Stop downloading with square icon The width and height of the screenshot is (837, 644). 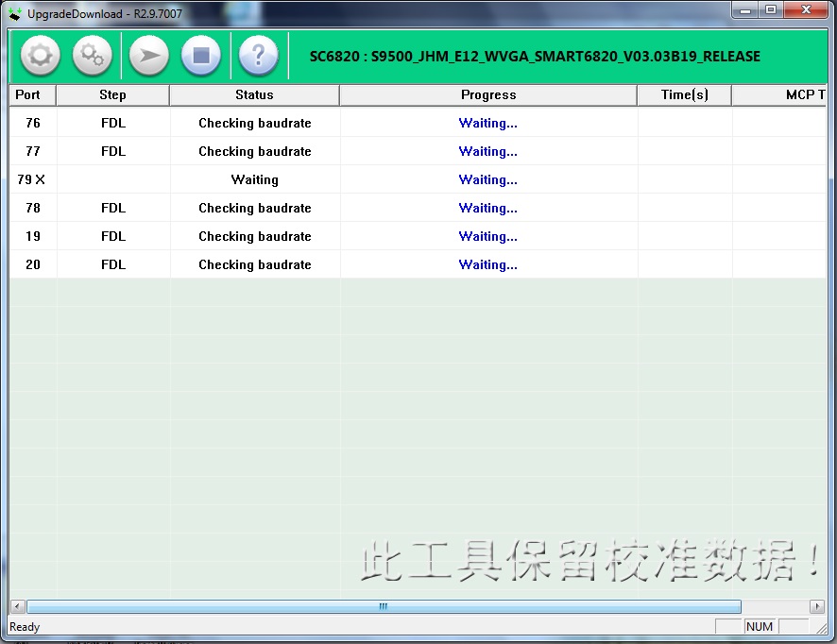tap(200, 56)
